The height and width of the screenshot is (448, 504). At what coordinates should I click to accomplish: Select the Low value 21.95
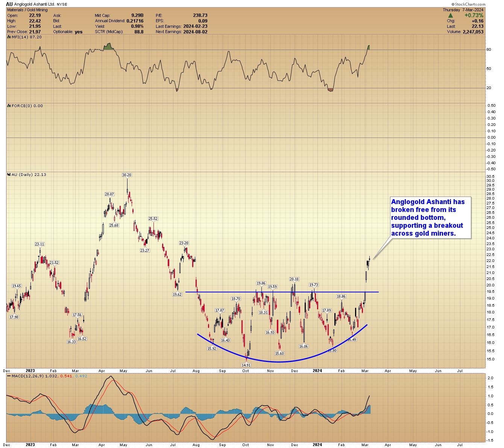[35, 26]
